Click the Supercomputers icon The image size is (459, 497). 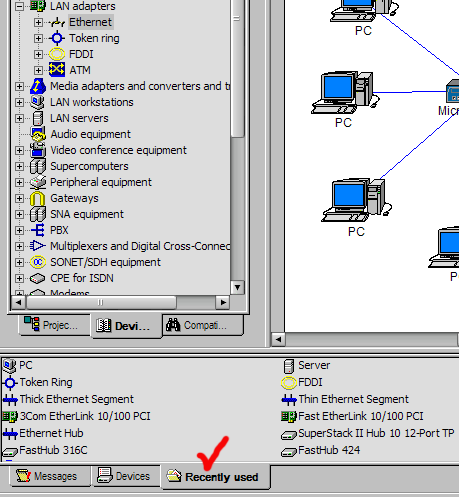click(38, 166)
